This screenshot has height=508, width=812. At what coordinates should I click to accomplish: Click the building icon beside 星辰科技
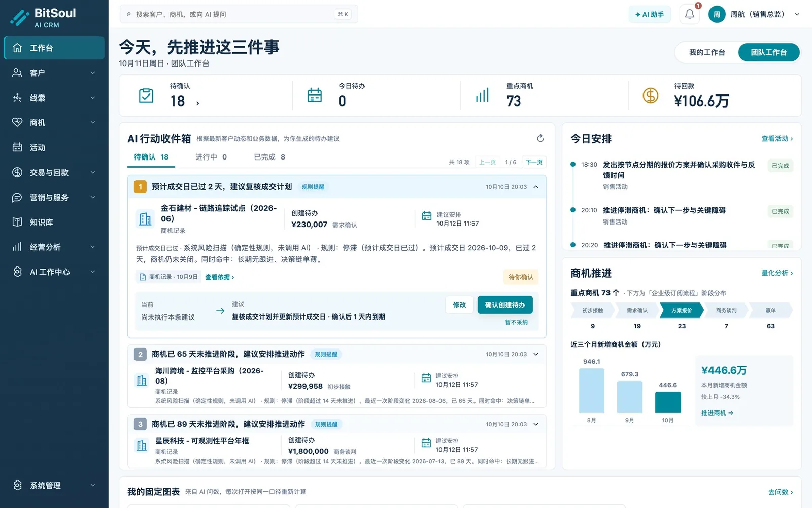142,446
